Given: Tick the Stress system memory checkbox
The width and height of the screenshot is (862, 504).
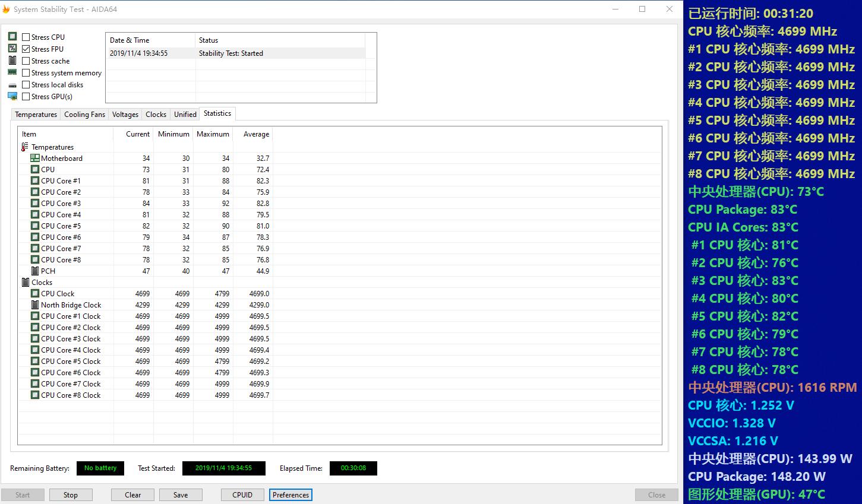Looking at the screenshot, I should 26,72.
